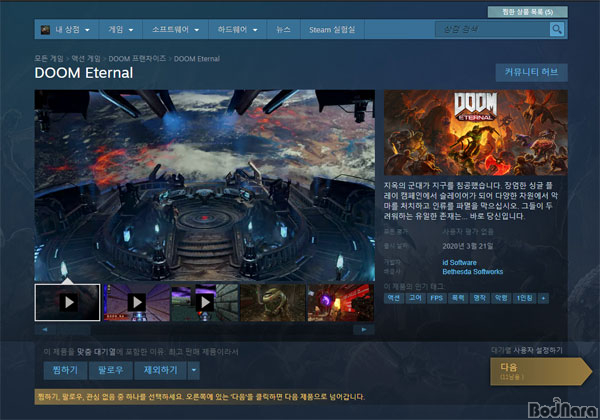
Task: Click the 제외하기 button
Action: click(x=161, y=370)
